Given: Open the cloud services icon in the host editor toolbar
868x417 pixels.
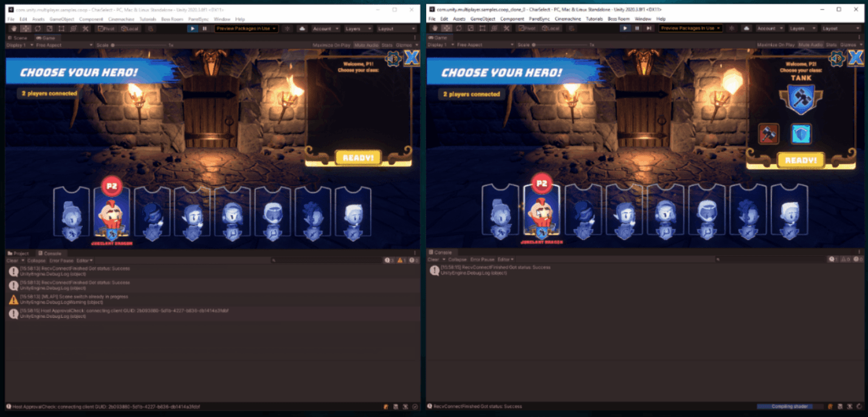Looking at the screenshot, I should 302,29.
